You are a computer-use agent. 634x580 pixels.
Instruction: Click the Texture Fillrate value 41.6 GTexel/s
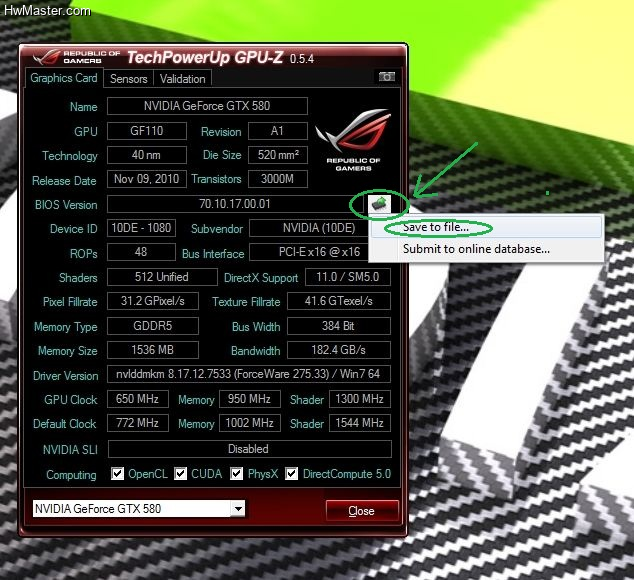point(339,301)
